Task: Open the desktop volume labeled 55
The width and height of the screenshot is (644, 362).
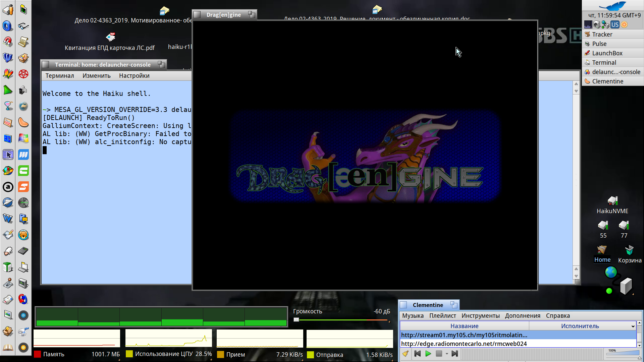Action: point(603,229)
